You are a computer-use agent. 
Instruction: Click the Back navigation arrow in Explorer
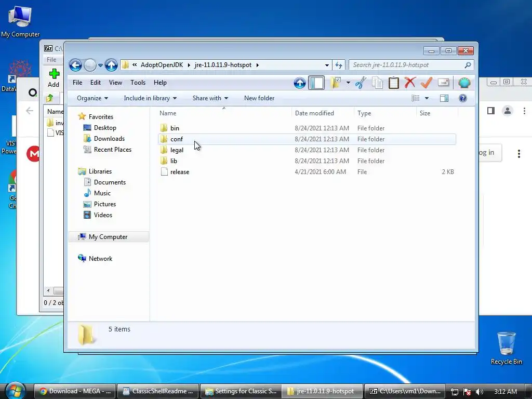(75, 65)
